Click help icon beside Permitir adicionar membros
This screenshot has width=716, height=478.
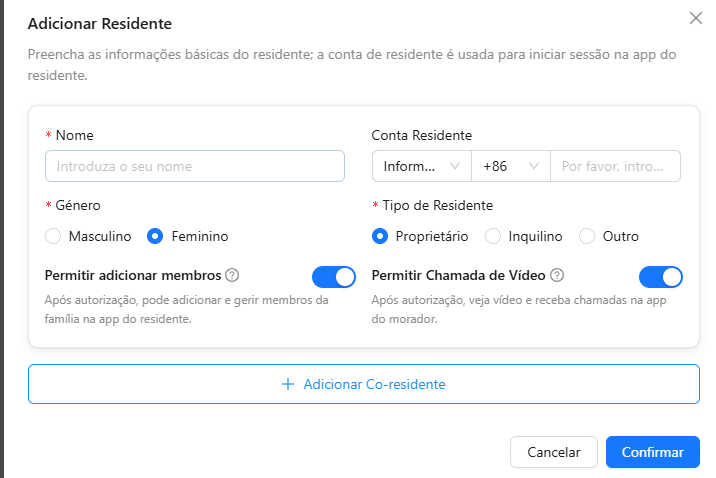pyautogui.click(x=232, y=275)
